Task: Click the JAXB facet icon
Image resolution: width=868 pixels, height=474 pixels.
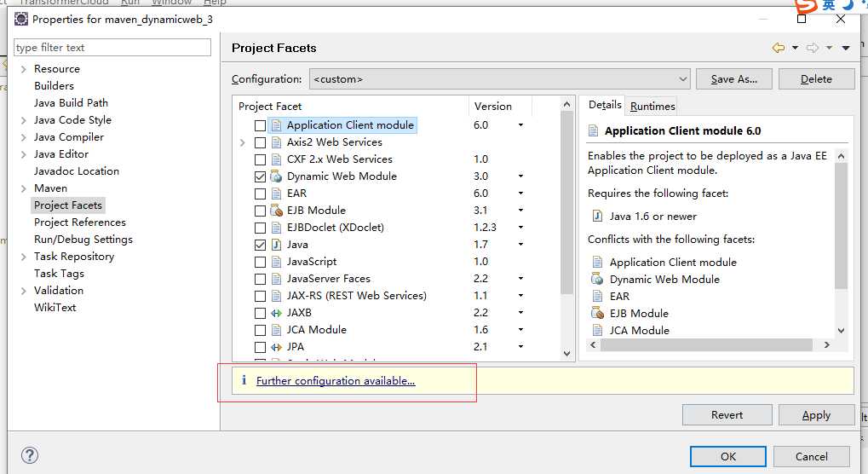Action: [276, 313]
